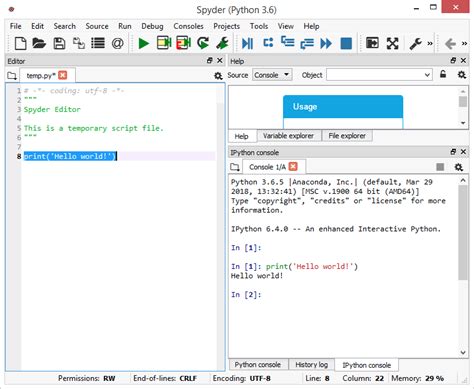Click the IPython console scrollbar
Viewport: 474px width, 389px height.
pos(463,233)
